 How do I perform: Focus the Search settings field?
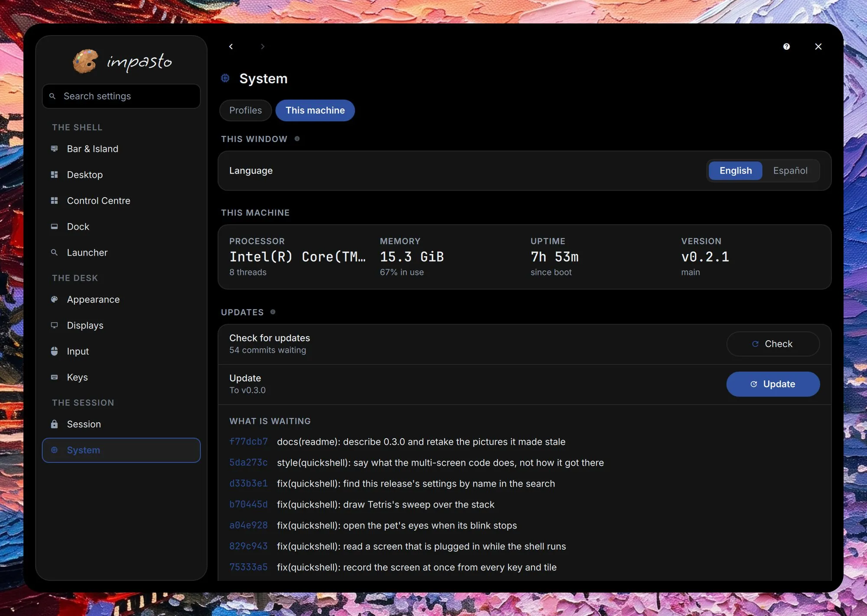point(121,96)
